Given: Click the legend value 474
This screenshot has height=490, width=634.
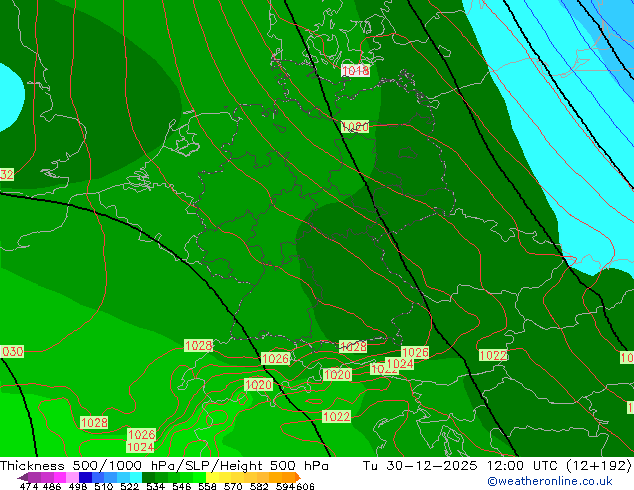Looking at the screenshot, I should coord(29,486).
